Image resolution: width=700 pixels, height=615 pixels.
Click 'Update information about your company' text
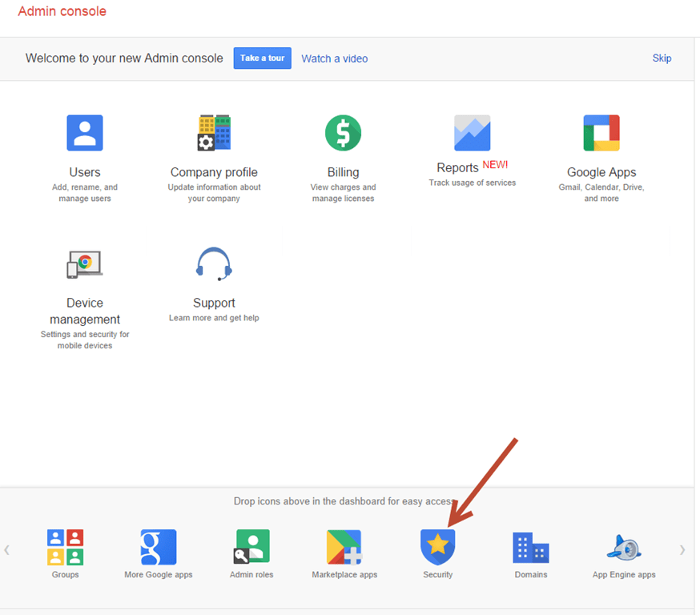pyautogui.click(x=215, y=193)
